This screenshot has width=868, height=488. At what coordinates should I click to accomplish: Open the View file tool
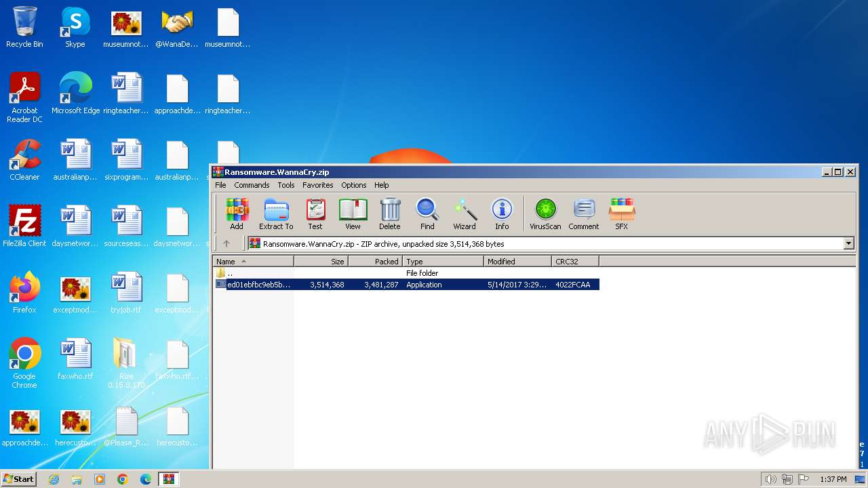353,214
